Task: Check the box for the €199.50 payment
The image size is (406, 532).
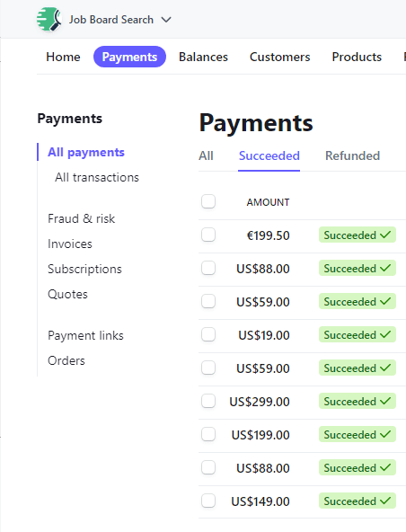Action: click(x=208, y=235)
